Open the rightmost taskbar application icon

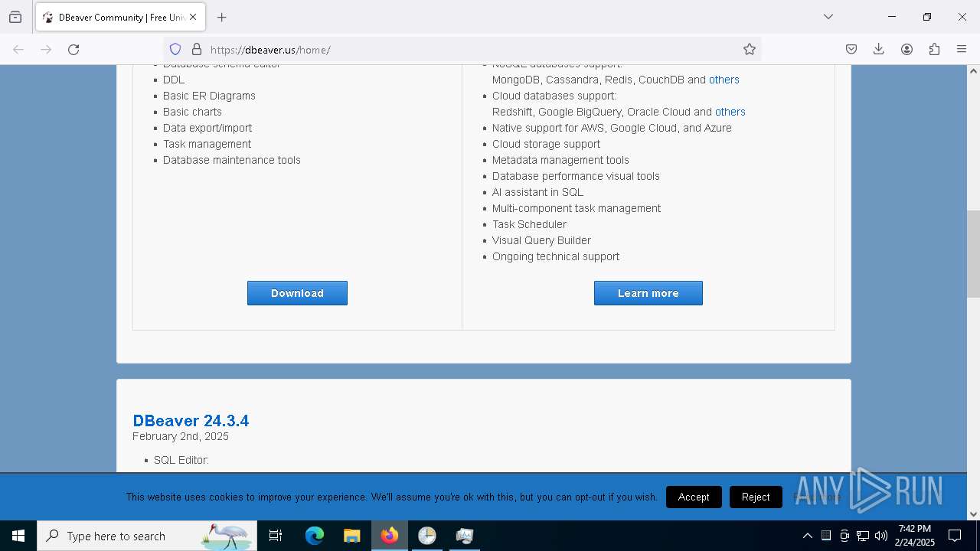point(465,536)
